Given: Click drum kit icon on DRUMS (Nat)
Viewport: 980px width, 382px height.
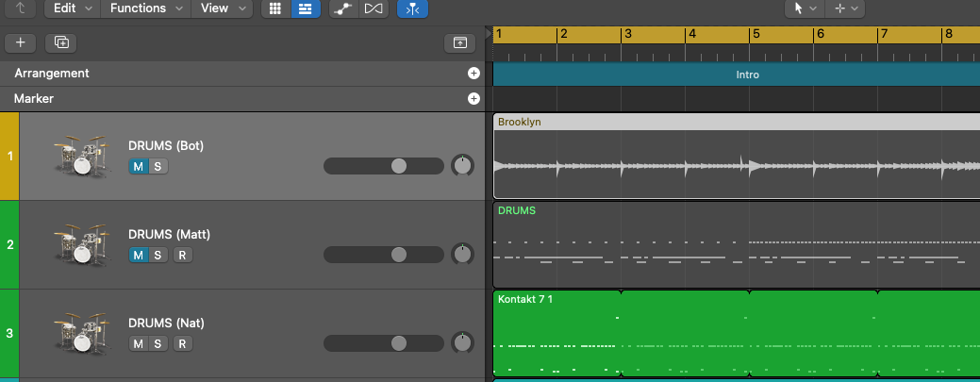Looking at the screenshot, I should coord(81,333).
